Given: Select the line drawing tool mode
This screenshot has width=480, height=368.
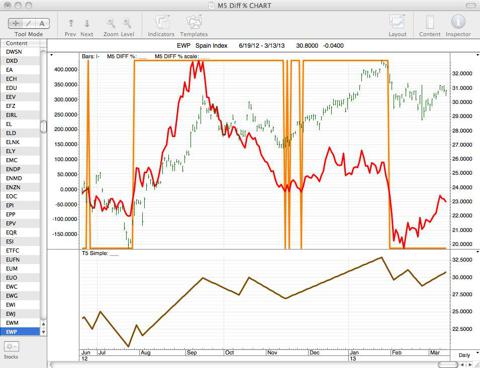Looking at the screenshot, I should click(29, 23).
